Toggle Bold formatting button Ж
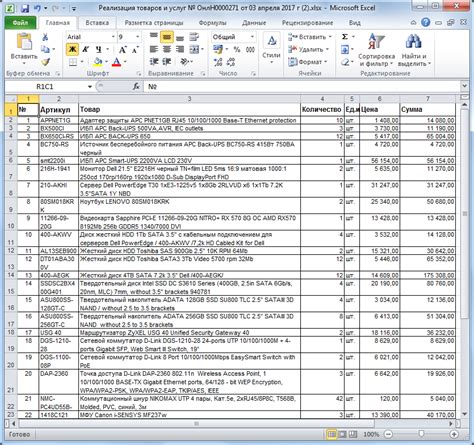474x445 pixels. [72, 49]
